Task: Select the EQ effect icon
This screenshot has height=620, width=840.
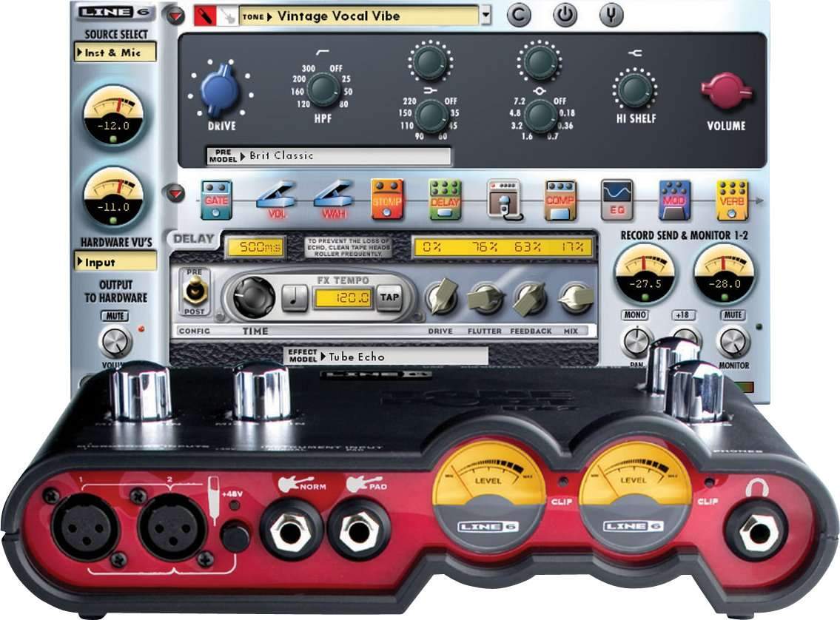Action: 617,200
